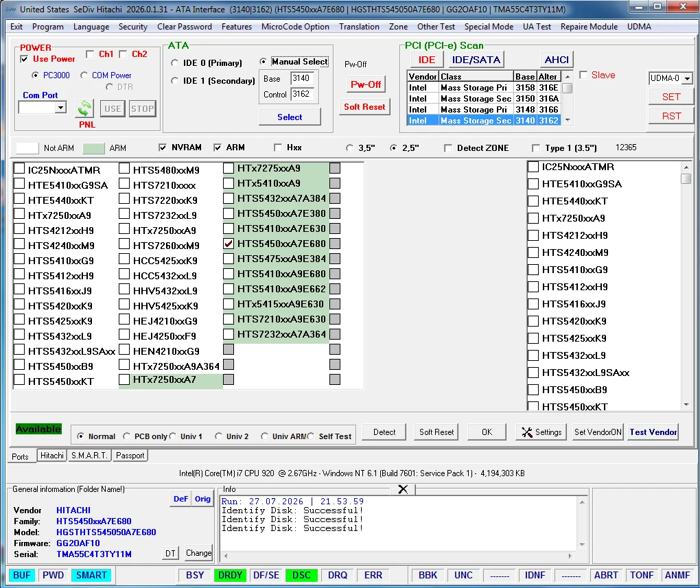The image size is (700, 588).
Task: Click the DT button near Serial
Action: pyautogui.click(x=170, y=553)
